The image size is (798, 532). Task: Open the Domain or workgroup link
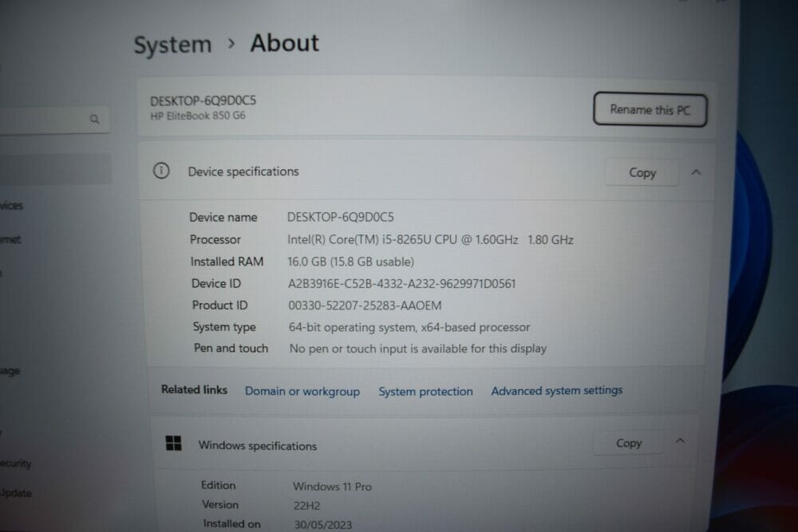click(x=302, y=391)
